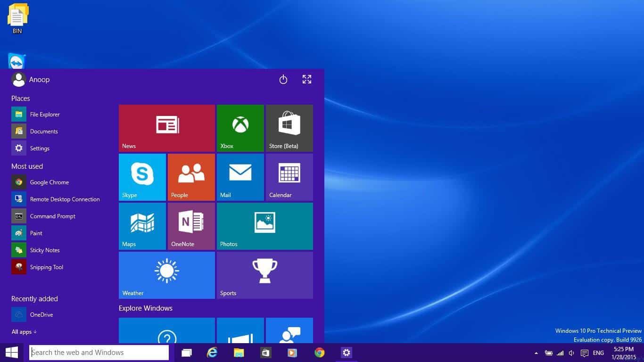
Task: Open File Explorer from Places
Action: (36, 114)
